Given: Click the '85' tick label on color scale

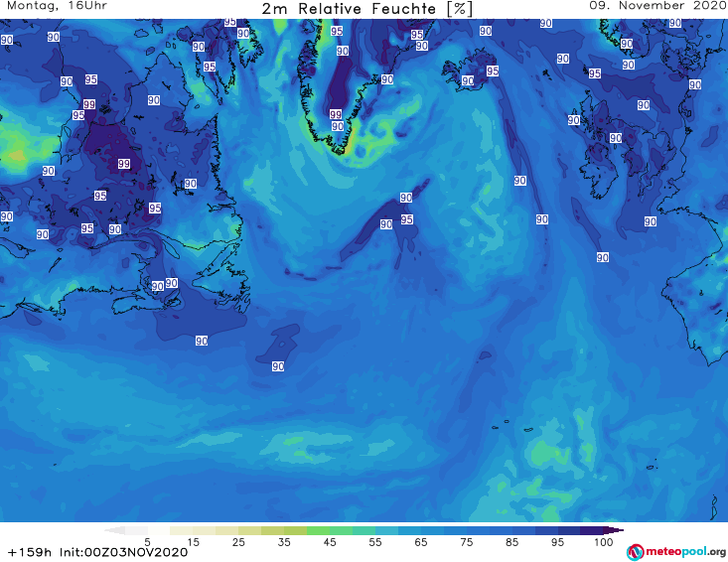Looking at the screenshot, I should pyautogui.click(x=511, y=542).
